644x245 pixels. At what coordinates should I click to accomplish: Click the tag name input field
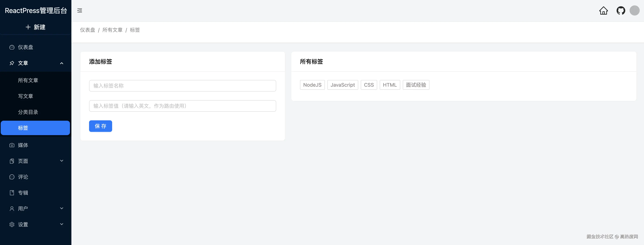(182, 86)
